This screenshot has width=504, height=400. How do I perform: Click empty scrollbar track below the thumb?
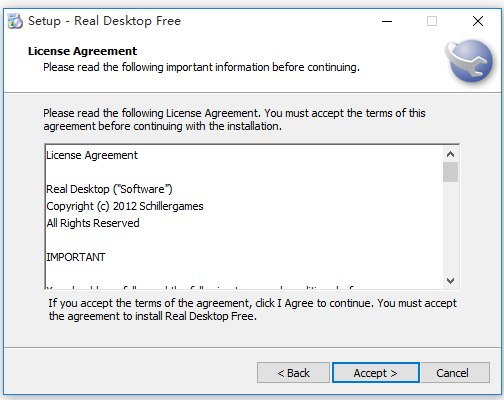(x=450, y=228)
